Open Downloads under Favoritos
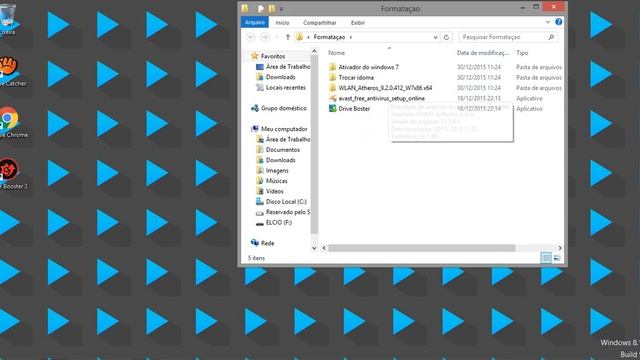This screenshot has height=360, width=640. click(280, 77)
